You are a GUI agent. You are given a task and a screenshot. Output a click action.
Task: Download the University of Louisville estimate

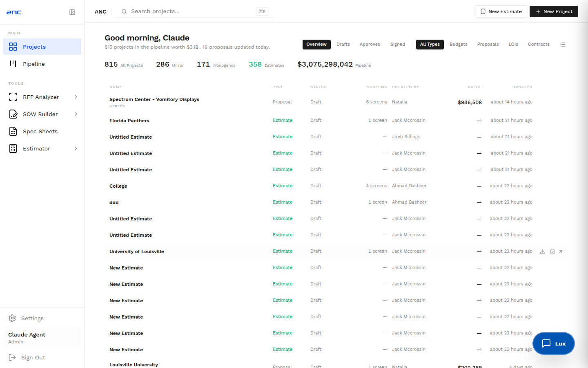click(x=543, y=251)
